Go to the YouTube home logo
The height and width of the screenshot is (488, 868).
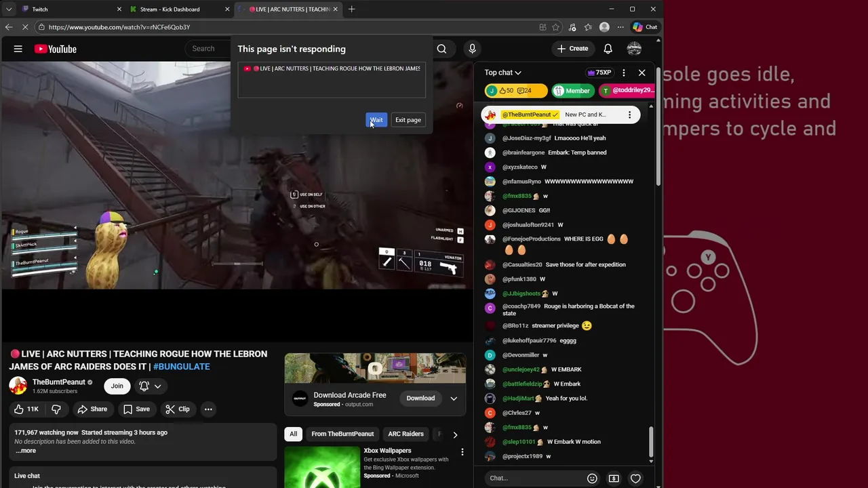(56, 49)
